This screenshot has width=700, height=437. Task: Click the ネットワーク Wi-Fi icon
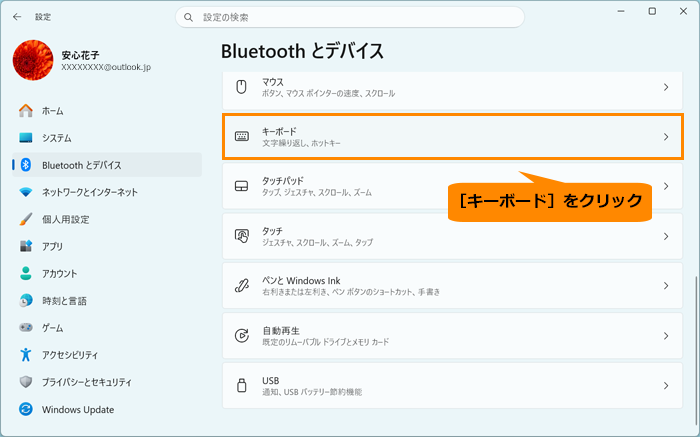pos(26,192)
